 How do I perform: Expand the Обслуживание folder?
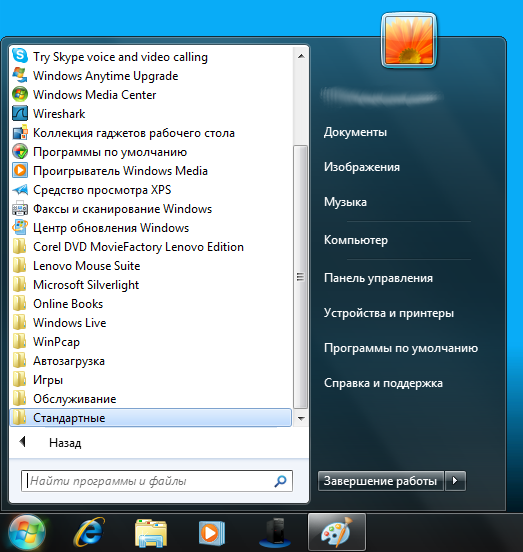point(151,399)
